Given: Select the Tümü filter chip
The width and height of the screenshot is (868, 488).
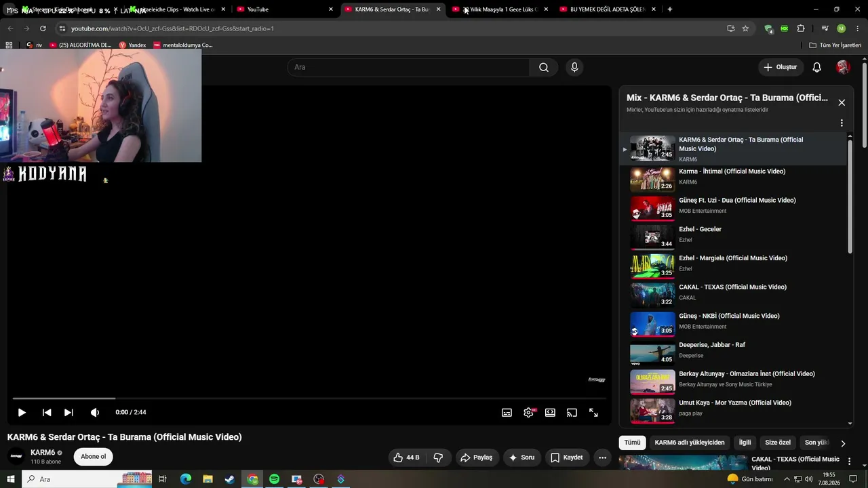Looking at the screenshot, I should click(632, 443).
